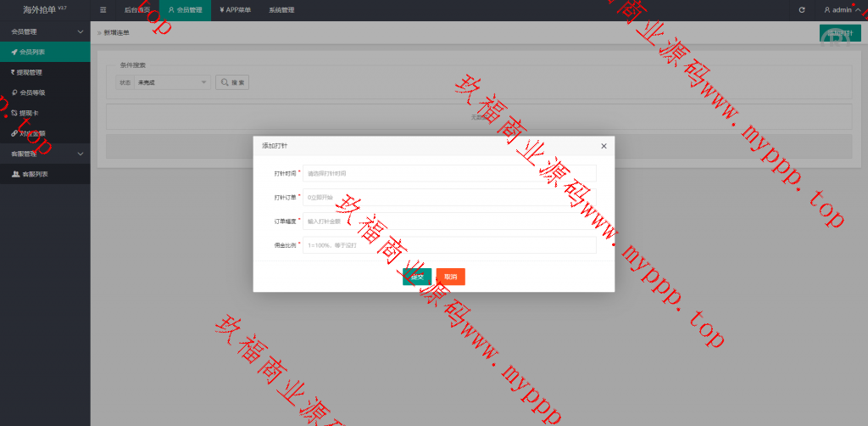This screenshot has height=426, width=868.
Task: Click the 搜索 search button
Action: point(232,82)
